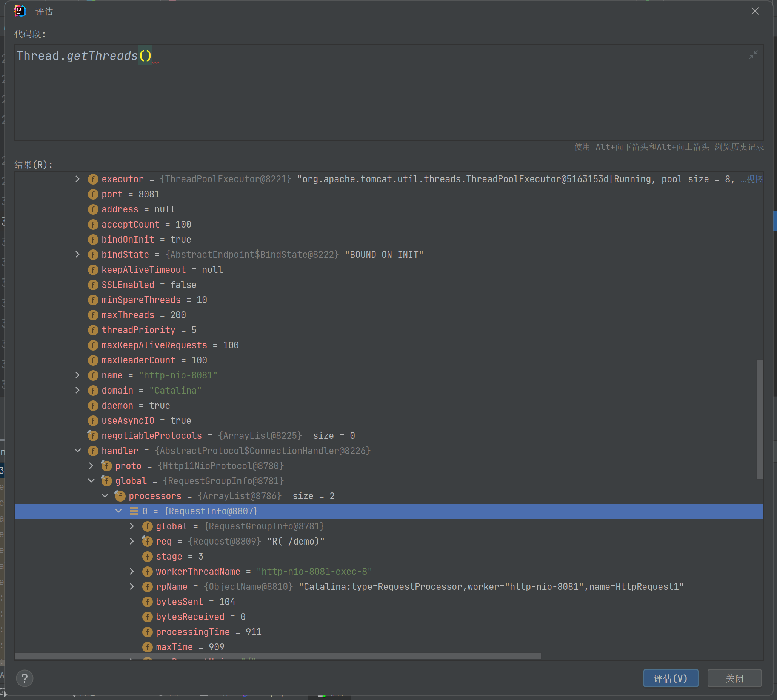Click the list element icon of RequestInfo@8807
The image size is (777, 700).
tap(134, 511)
